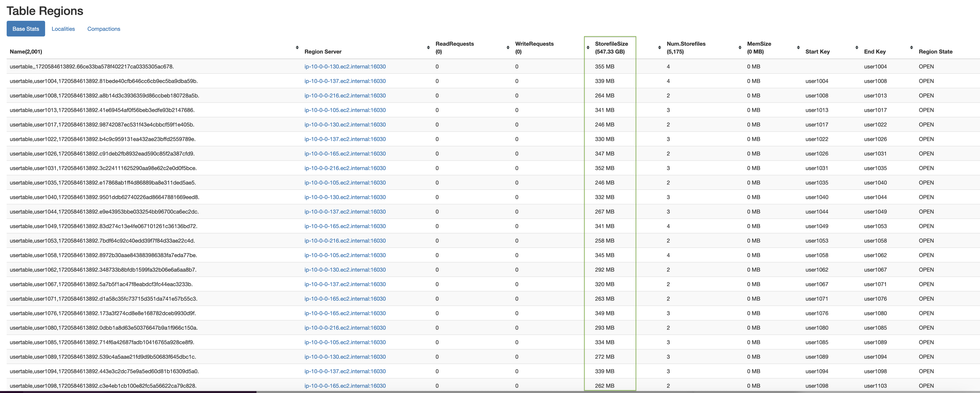Select the Base Stats tab
Image resolution: width=980 pixels, height=393 pixels.
pyautogui.click(x=25, y=28)
